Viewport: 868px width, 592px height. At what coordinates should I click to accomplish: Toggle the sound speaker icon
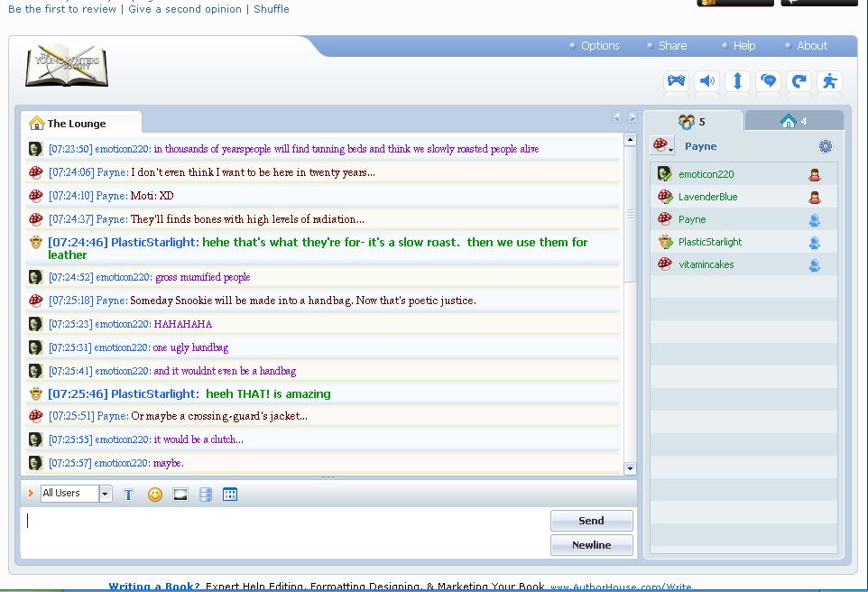coord(706,81)
